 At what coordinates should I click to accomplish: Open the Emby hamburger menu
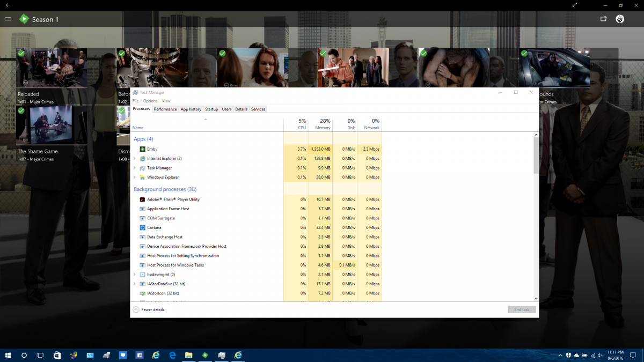pos(8,19)
